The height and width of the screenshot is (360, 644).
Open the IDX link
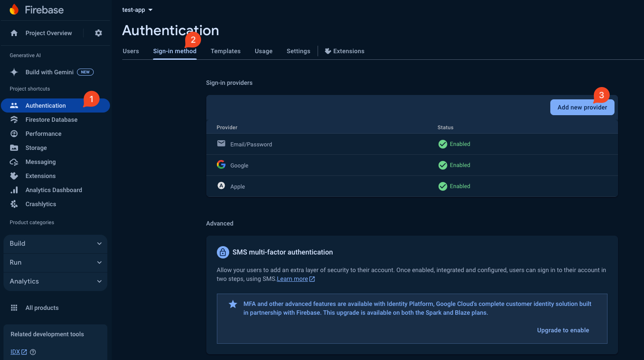pyautogui.click(x=15, y=352)
